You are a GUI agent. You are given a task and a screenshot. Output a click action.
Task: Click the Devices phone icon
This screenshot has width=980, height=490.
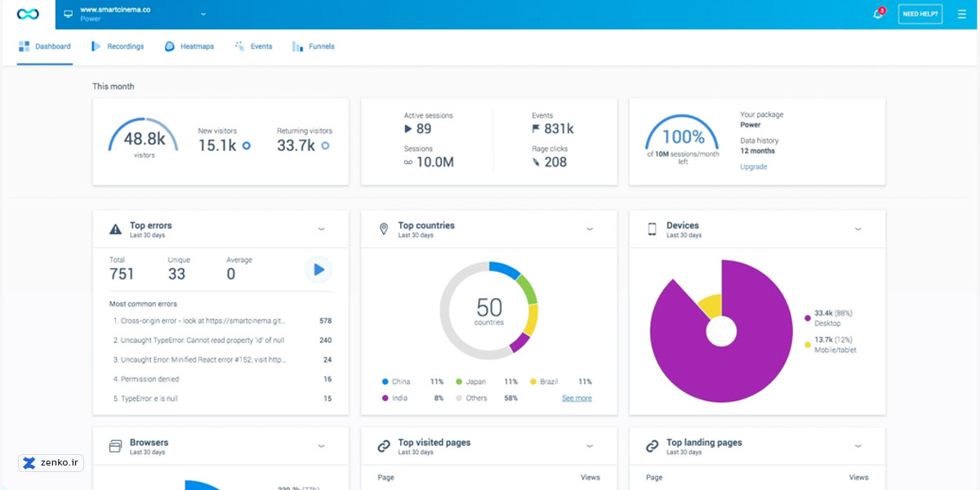[652, 229]
